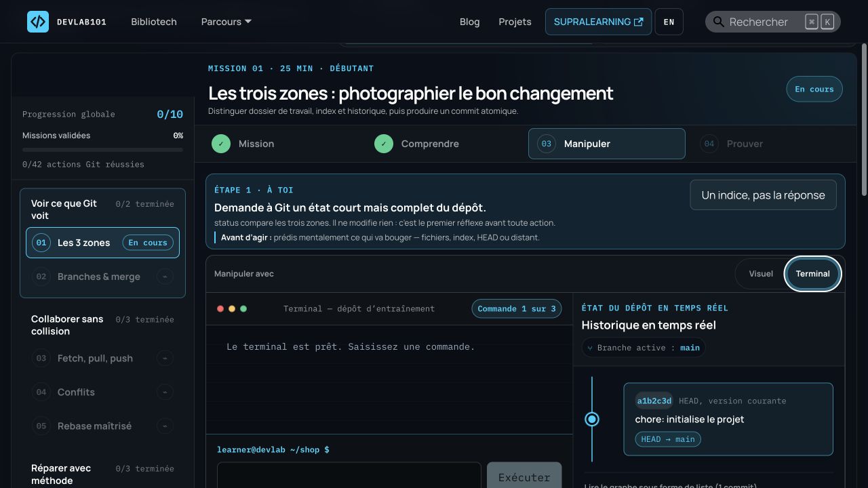Open the Comprendre step tab

click(x=446, y=144)
